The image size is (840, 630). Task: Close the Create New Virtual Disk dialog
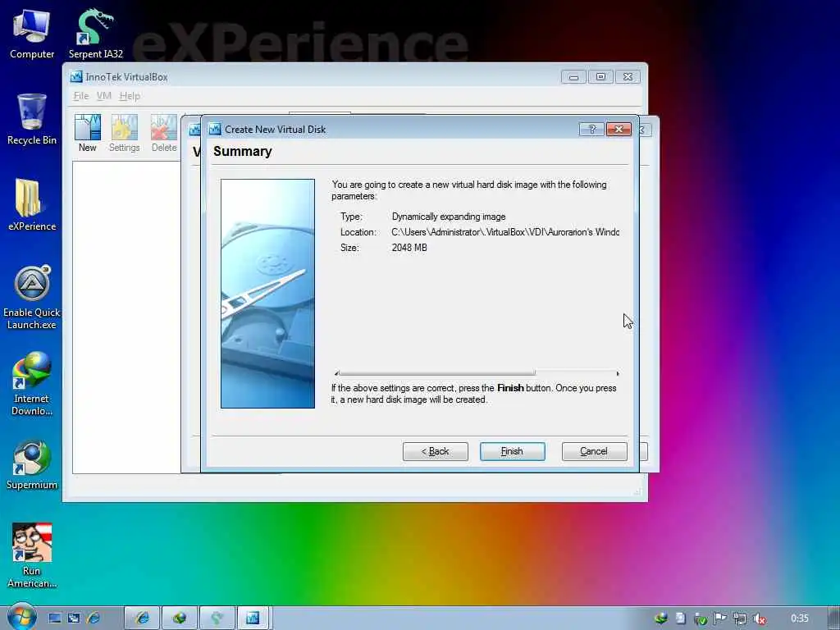click(x=619, y=129)
